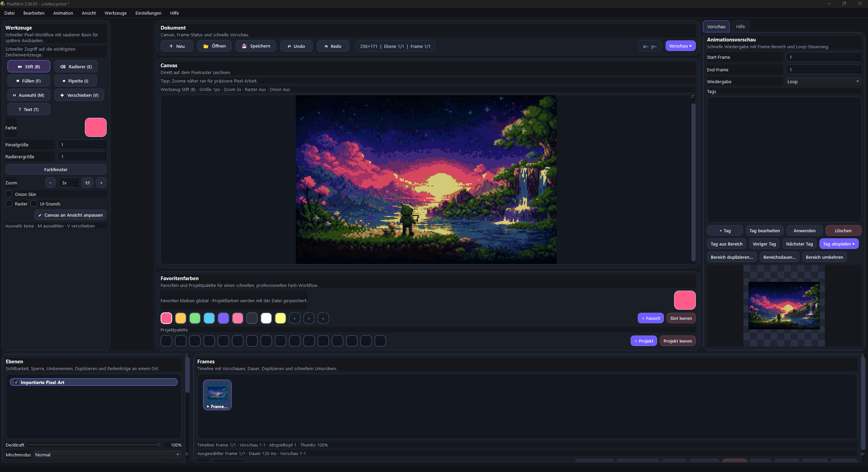Viewport: 868px width, 472px height.
Task: Select the Radierer (E) eraser tool
Action: pos(76,67)
